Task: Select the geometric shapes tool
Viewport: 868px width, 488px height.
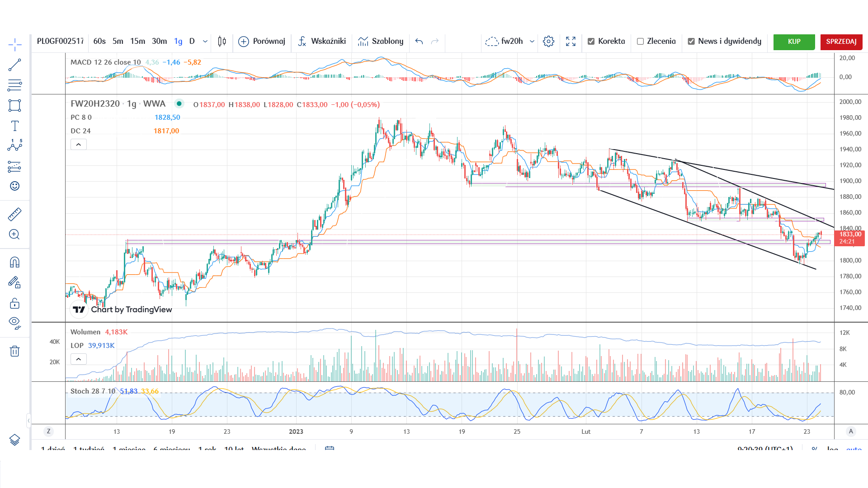Action: (x=14, y=106)
